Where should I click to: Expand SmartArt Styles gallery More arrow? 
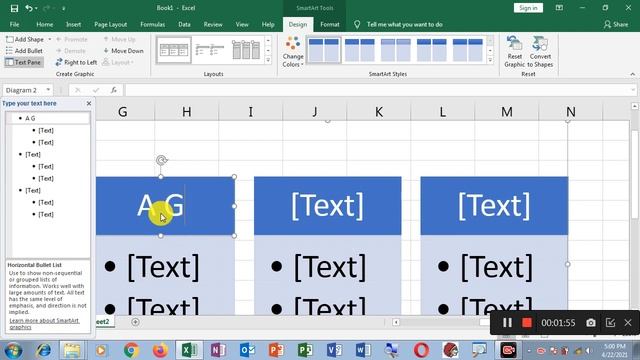coord(490,60)
